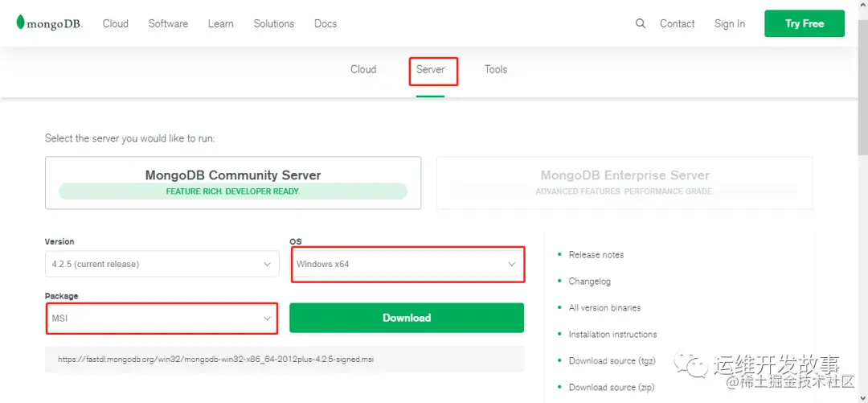Click Download source (tgz) link

tap(612, 361)
